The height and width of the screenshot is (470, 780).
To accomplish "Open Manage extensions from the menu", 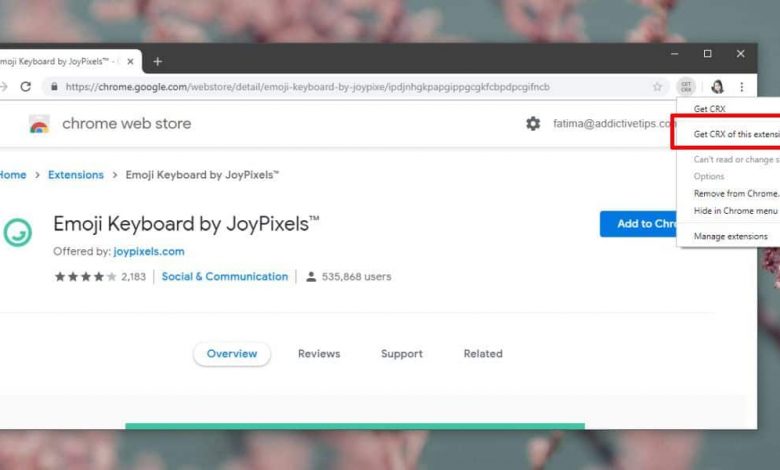I will [730, 236].
